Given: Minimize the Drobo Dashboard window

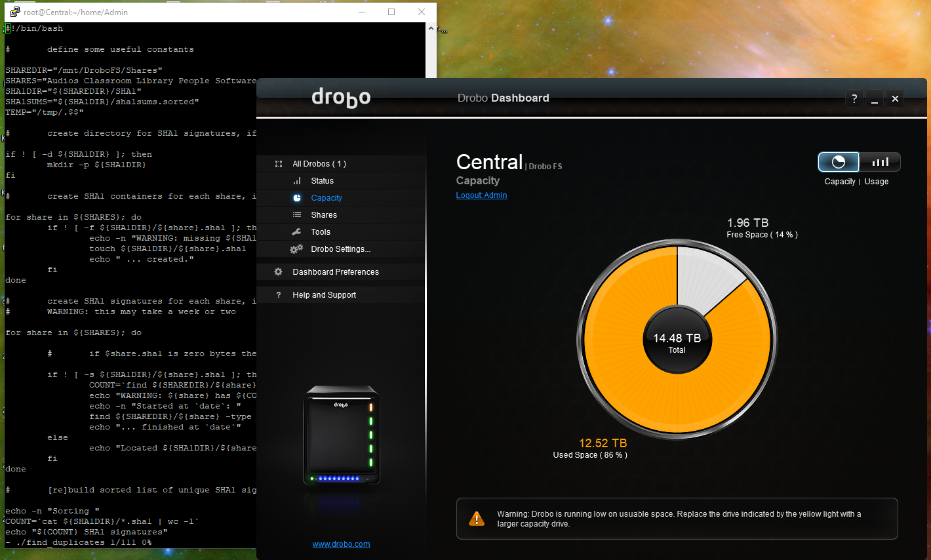Looking at the screenshot, I should 875,99.
